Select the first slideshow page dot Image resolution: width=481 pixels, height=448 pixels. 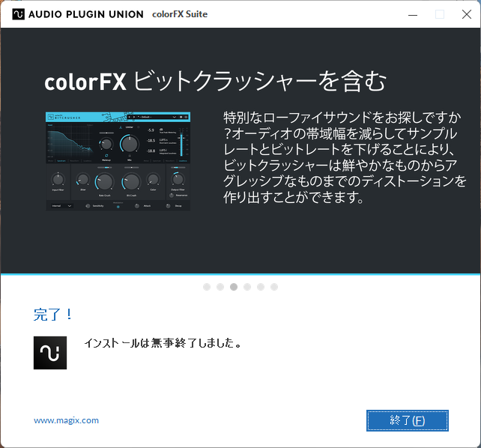(207, 287)
